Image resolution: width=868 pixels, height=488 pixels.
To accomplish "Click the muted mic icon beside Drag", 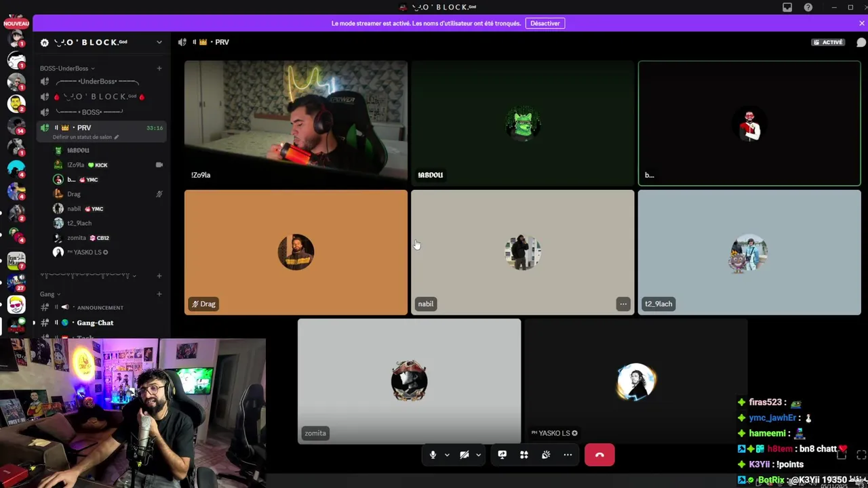I will coord(159,194).
